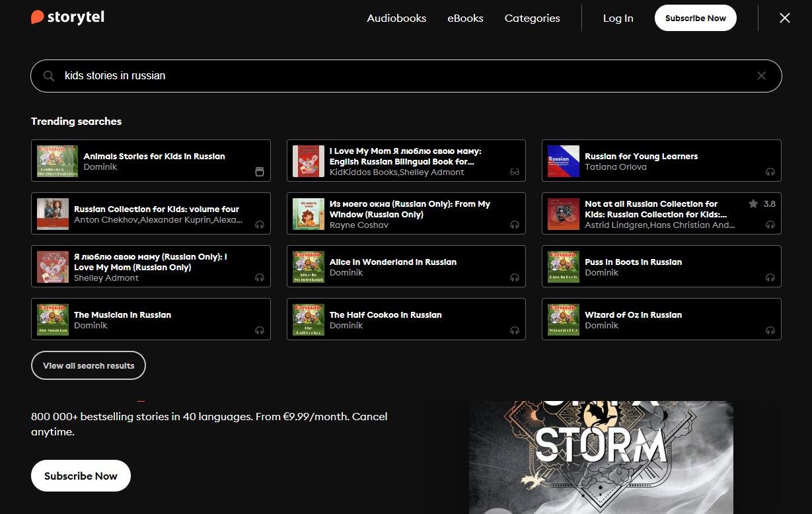
Task: Click 'Dominik' under Alice in Wonderland in Russian
Action: (x=346, y=273)
